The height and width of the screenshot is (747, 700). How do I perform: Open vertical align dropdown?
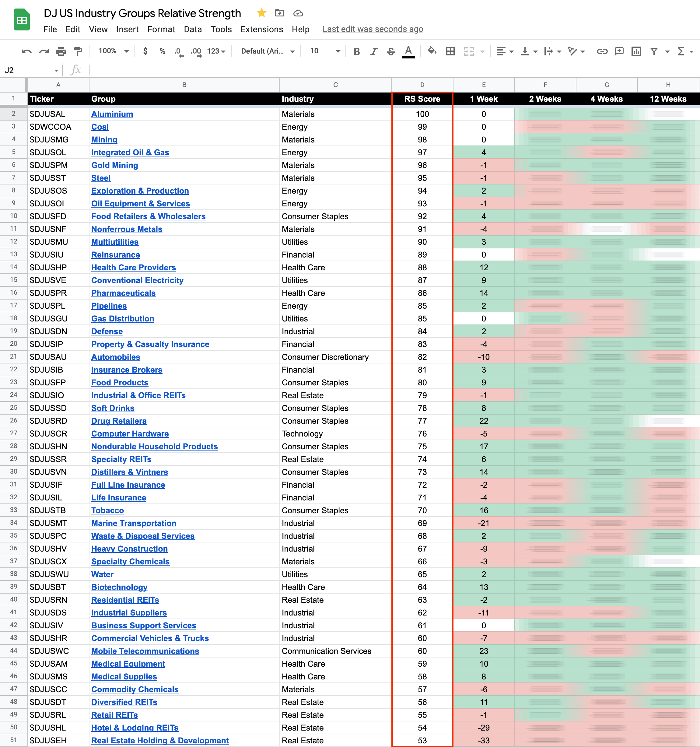tap(529, 51)
